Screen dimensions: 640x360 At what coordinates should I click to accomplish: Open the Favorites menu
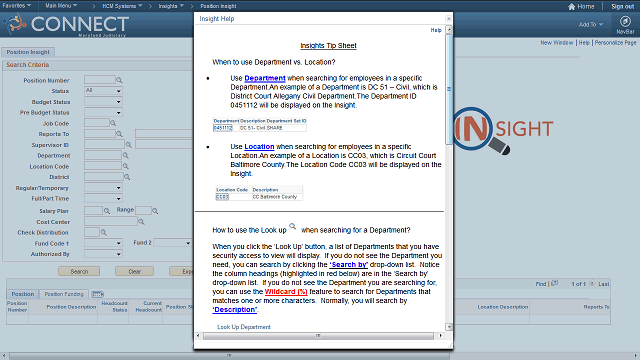(16, 6)
